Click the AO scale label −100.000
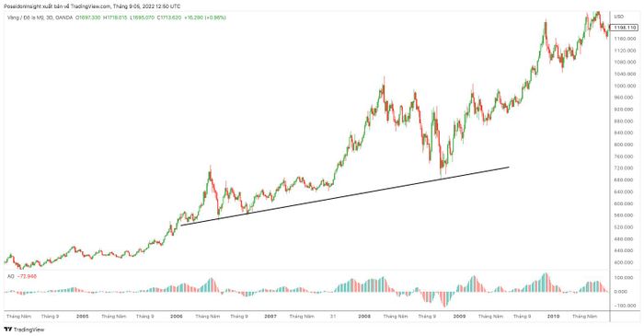 point(625,306)
